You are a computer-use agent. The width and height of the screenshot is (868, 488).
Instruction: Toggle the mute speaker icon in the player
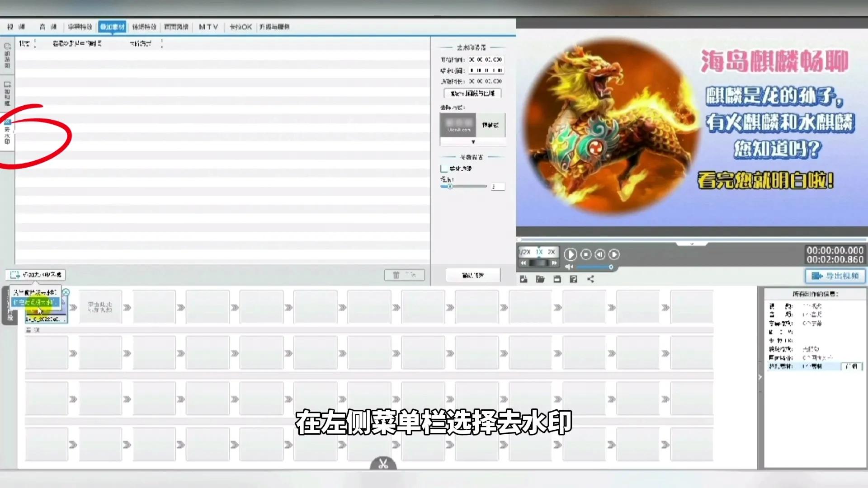coord(569,267)
